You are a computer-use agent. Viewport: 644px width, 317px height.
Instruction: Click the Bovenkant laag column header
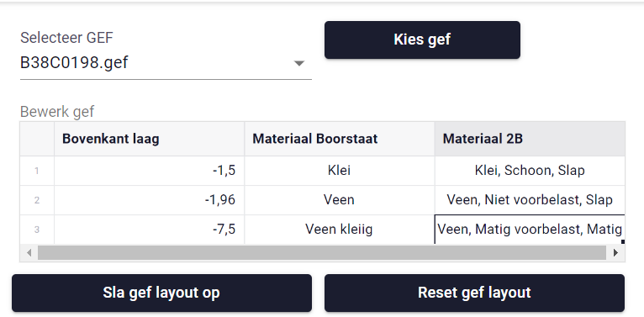click(149, 139)
